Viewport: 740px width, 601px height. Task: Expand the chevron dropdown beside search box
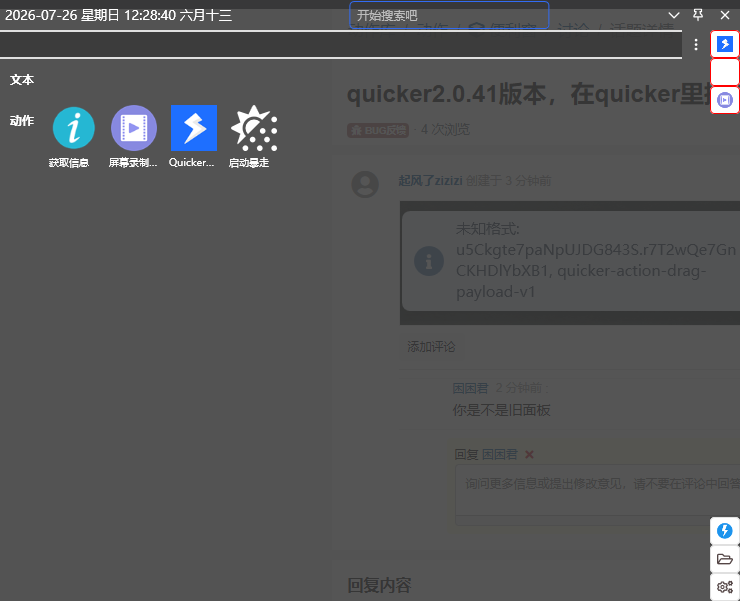pyautogui.click(x=674, y=15)
